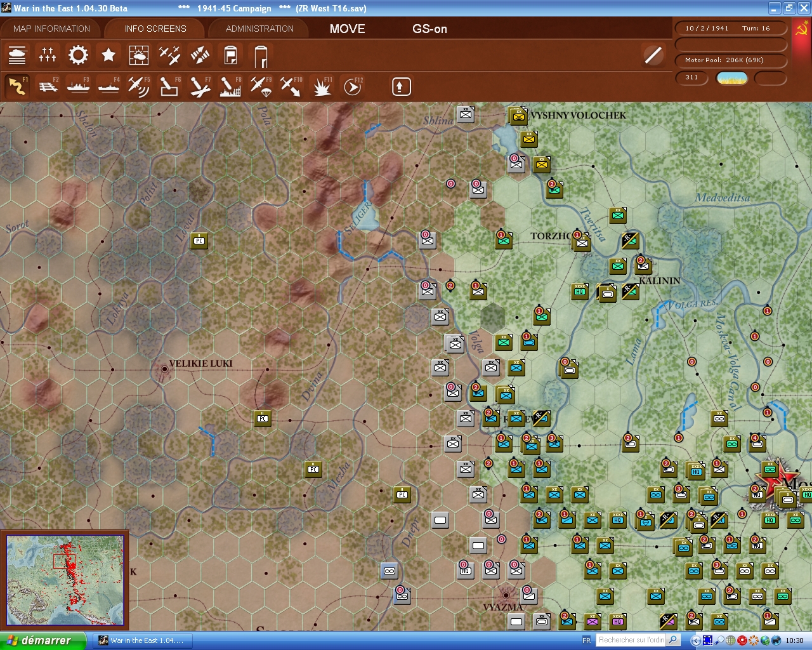Click the clear weather indicator pill
Image resolution: width=812 pixels, height=650 pixels.
731,78
